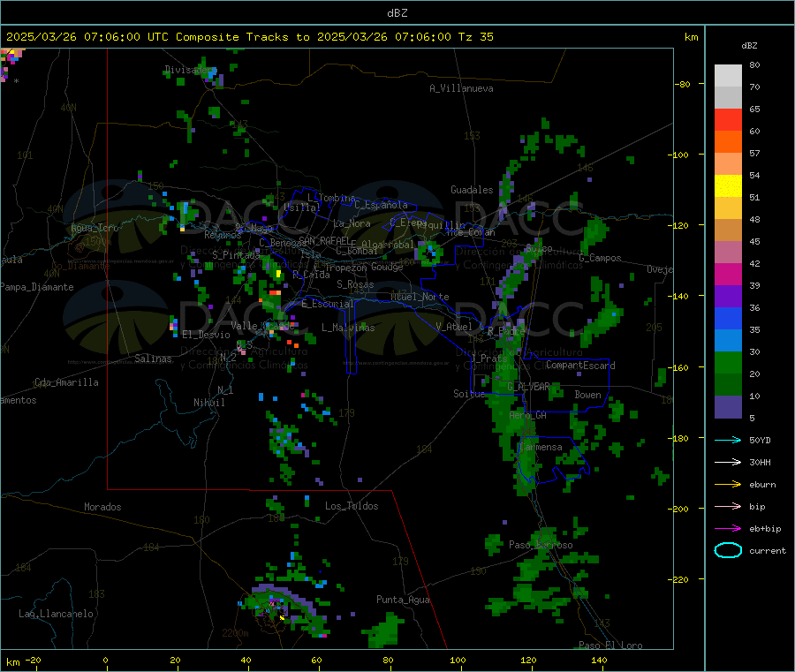Click the SAN_RAFAEL map label

coord(323,240)
